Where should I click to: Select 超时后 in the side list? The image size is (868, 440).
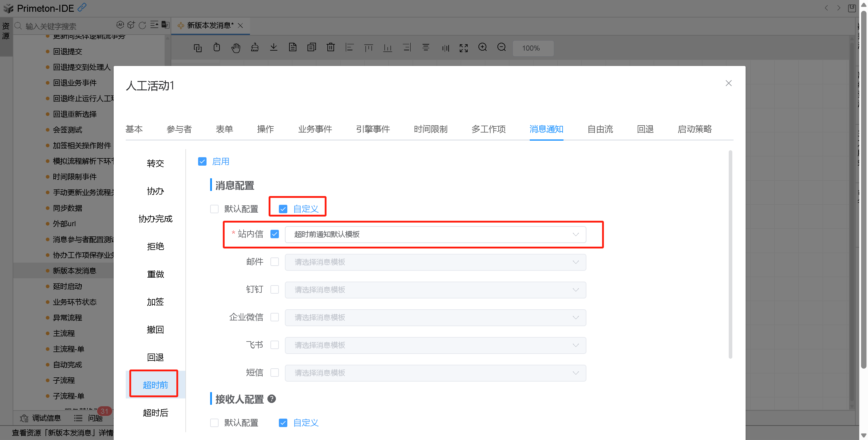(x=155, y=413)
